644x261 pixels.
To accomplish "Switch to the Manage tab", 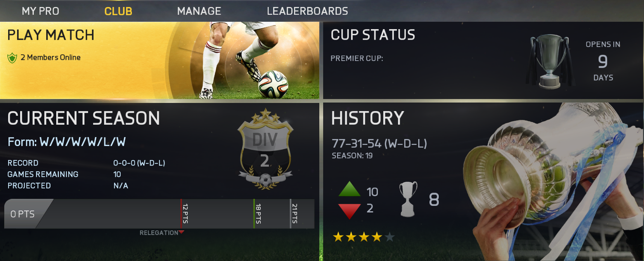I will point(199,11).
